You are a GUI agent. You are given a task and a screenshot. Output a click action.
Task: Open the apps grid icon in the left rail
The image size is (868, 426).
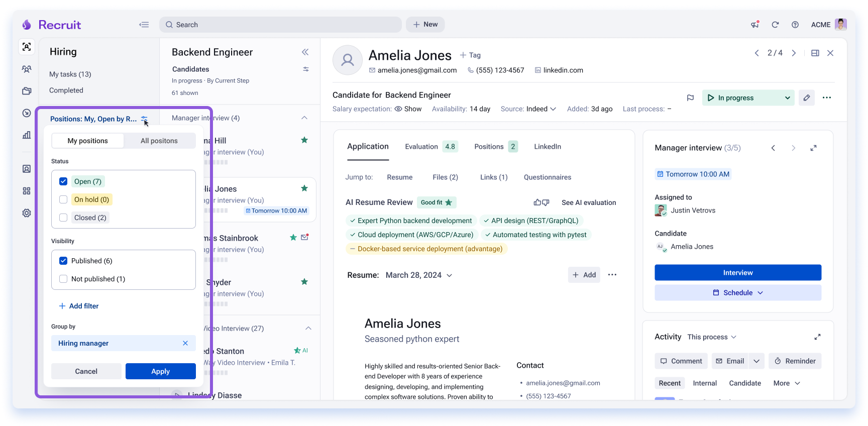click(x=27, y=191)
